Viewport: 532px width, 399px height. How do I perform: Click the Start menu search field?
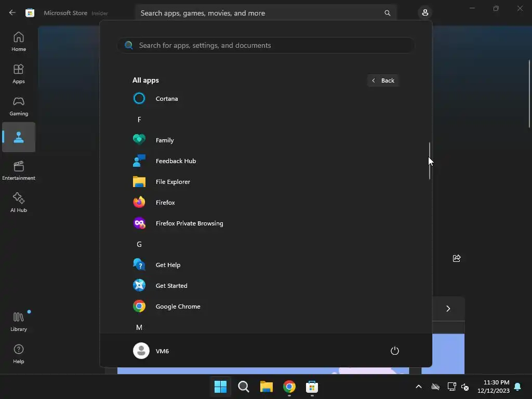click(x=265, y=46)
